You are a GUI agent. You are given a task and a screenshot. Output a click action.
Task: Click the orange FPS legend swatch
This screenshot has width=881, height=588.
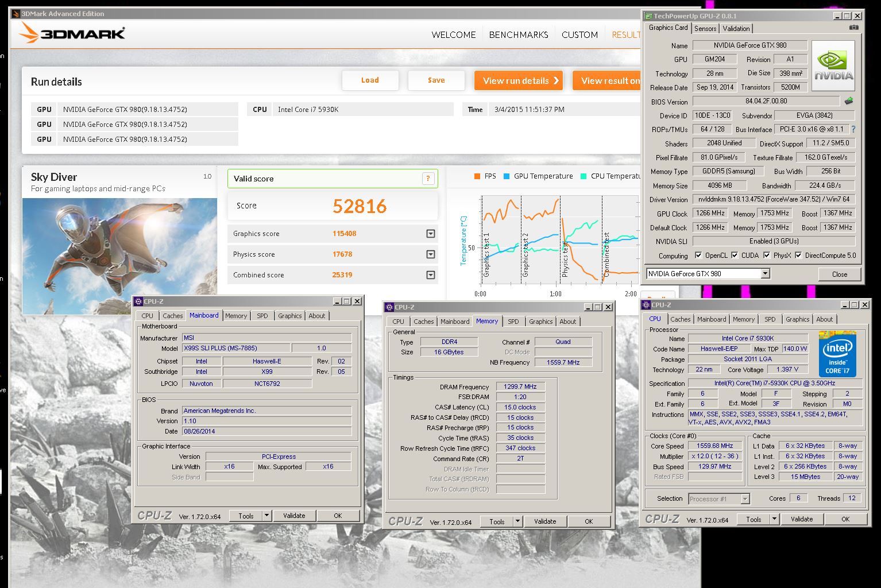click(477, 176)
